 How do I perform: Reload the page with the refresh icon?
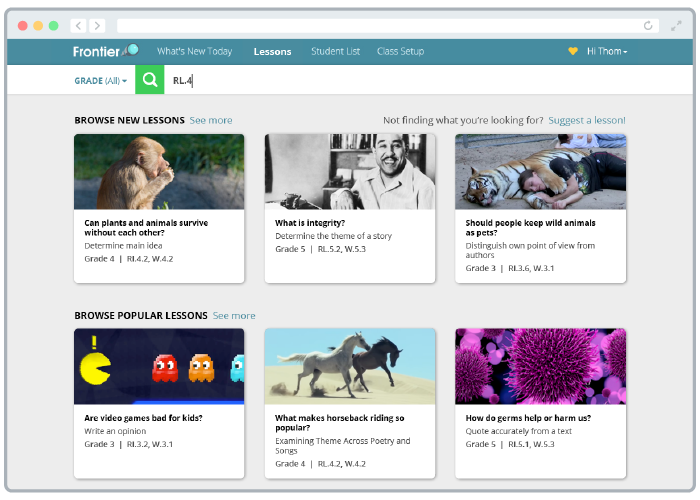(648, 25)
